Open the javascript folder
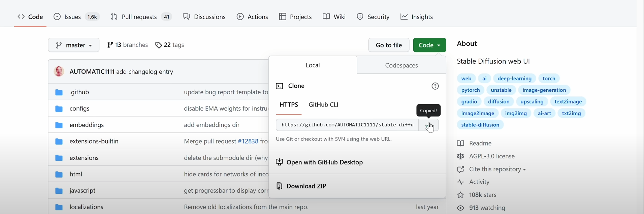The image size is (644, 214). [83, 190]
